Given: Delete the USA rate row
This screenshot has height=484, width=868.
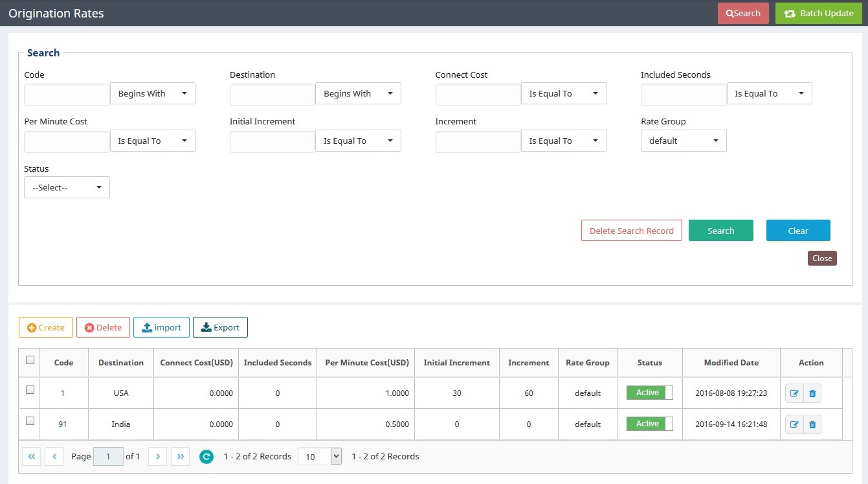Looking at the screenshot, I should pyautogui.click(x=812, y=393).
